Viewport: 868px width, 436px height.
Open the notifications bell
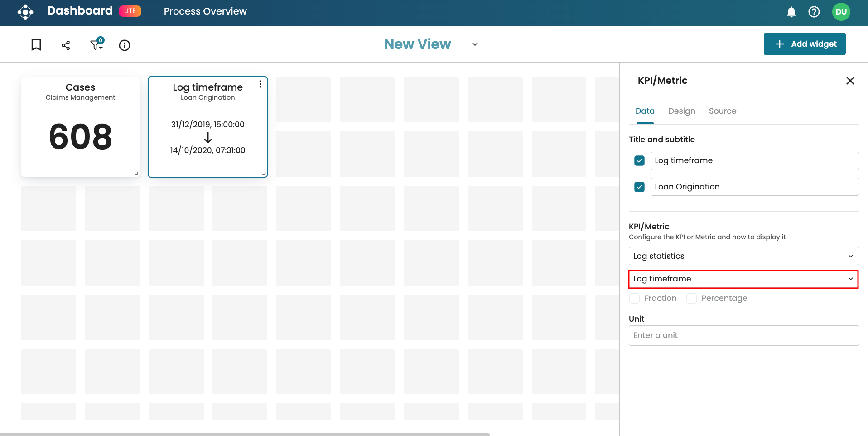(791, 12)
